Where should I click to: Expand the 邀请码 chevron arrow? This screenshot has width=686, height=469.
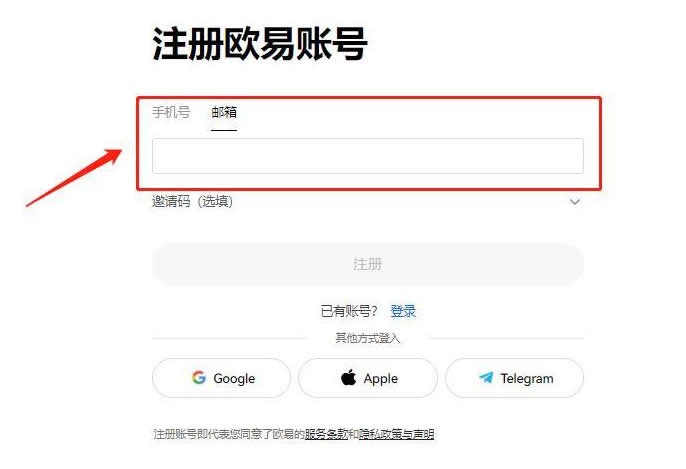tap(574, 202)
